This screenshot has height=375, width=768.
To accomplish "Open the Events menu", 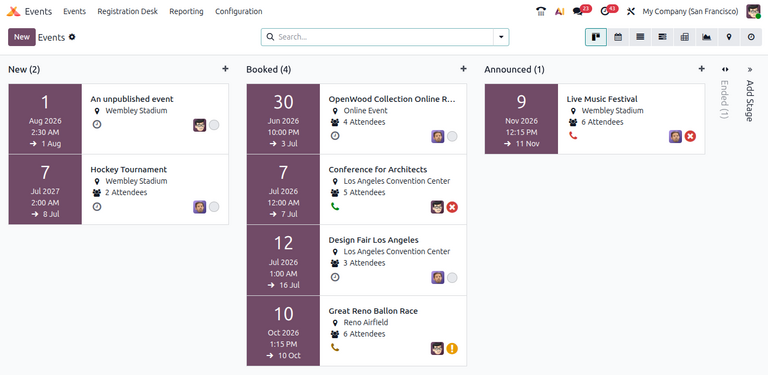I will [74, 11].
